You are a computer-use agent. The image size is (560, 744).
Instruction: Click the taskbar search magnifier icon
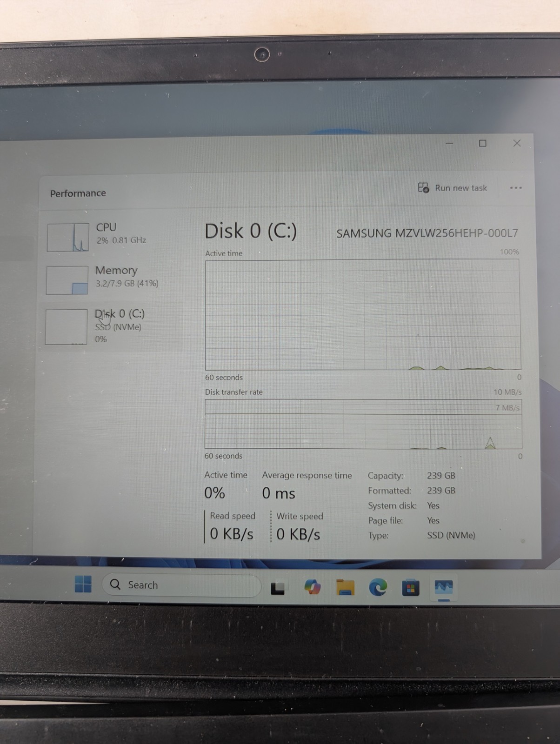115,584
